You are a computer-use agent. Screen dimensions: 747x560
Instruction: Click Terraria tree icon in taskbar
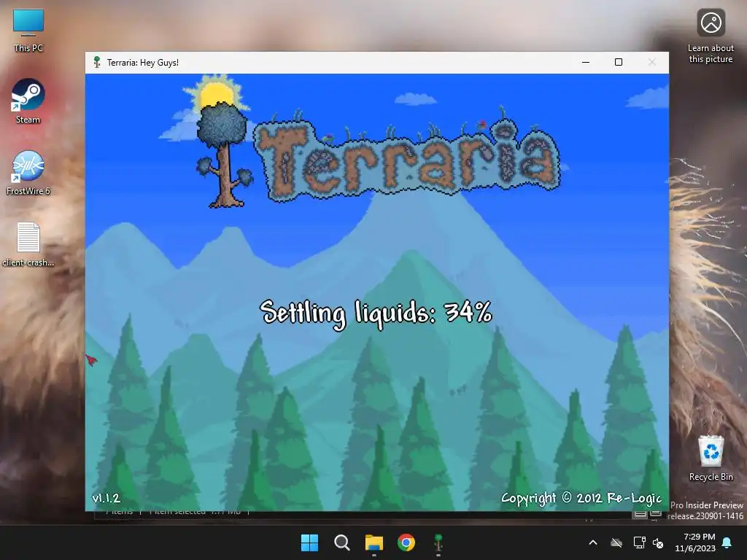tap(438, 542)
